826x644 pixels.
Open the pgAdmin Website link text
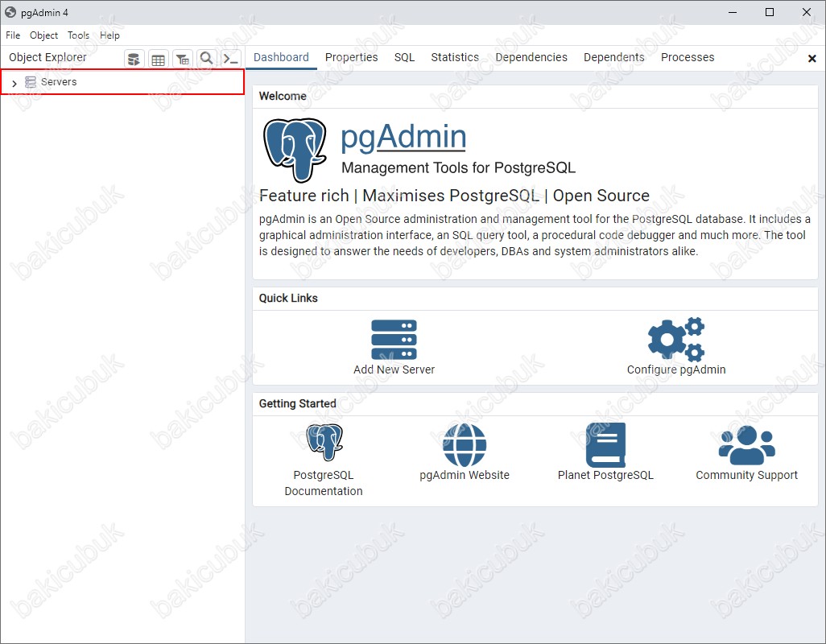(465, 475)
